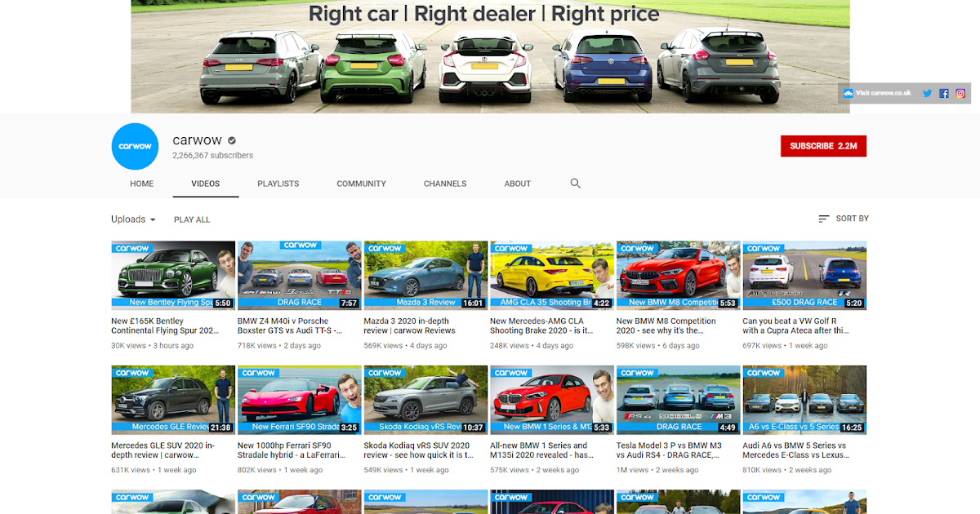Open the New BMW 1 Series thumbnail
This screenshot has height=514, width=980.
[552, 400]
